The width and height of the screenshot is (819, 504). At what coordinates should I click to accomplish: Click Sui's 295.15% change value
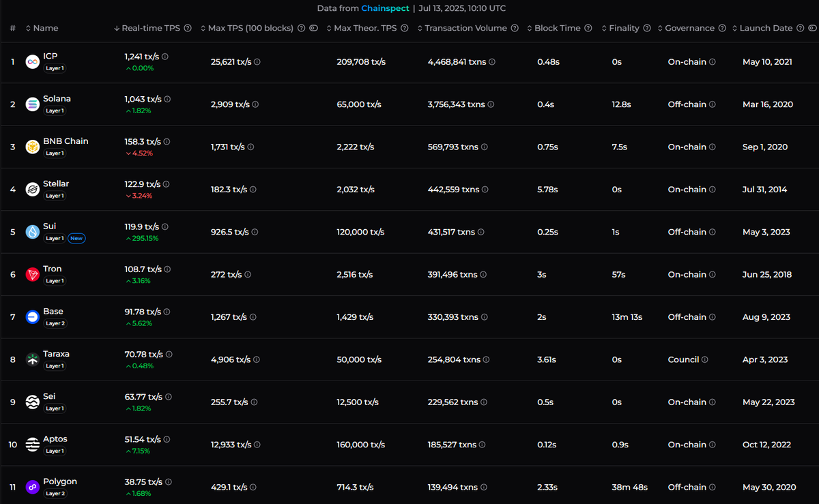141,238
